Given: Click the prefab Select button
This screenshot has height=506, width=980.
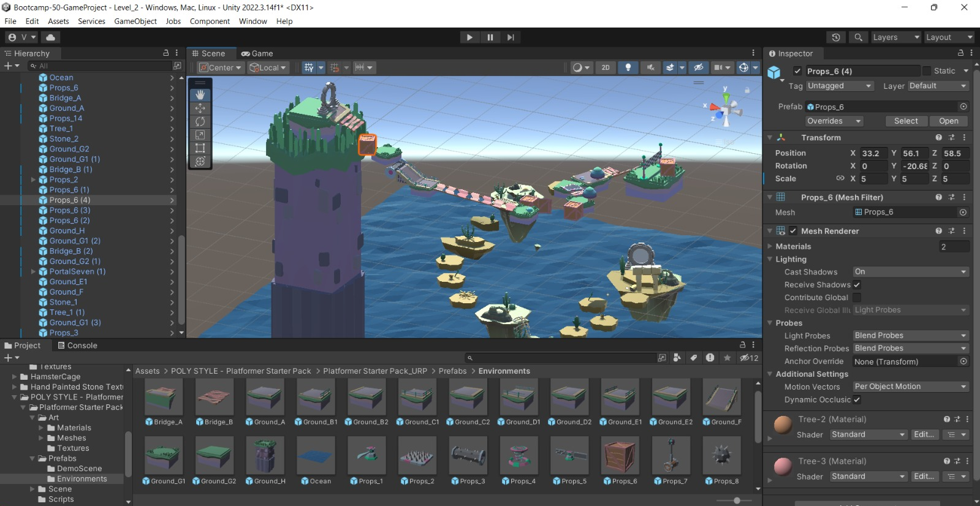Looking at the screenshot, I should coord(905,121).
